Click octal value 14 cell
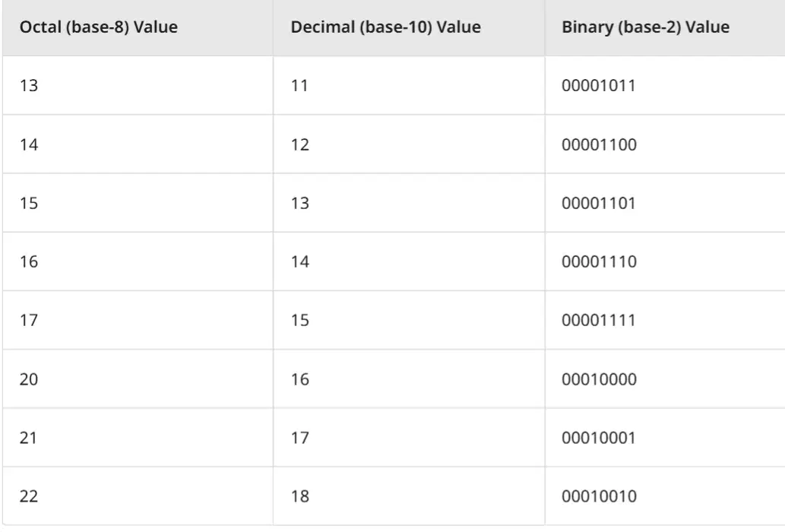Screen dimensions: 785x532 tap(138, 144)
